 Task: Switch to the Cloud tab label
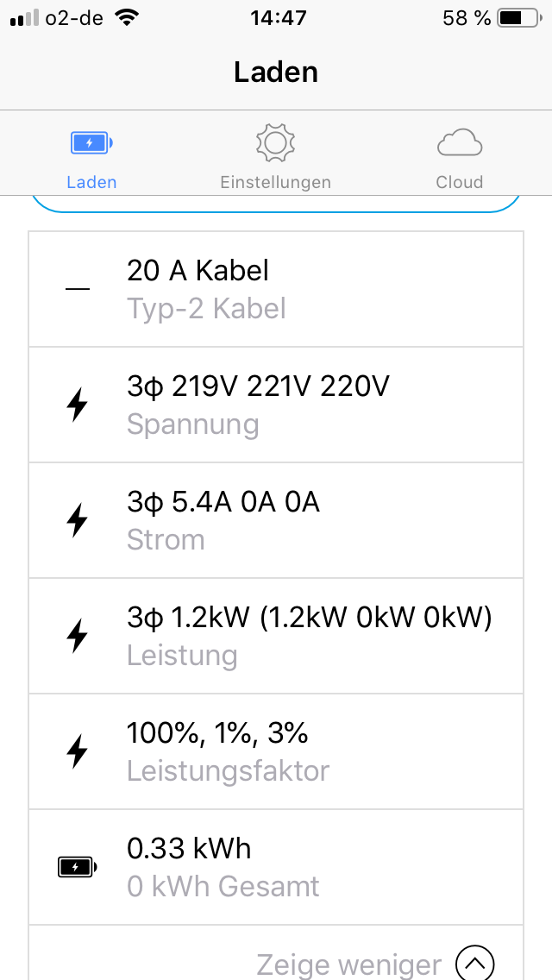click(460, 182)
